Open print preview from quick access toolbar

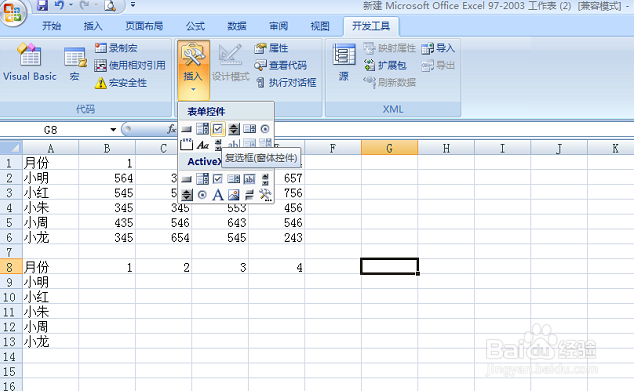110,5
